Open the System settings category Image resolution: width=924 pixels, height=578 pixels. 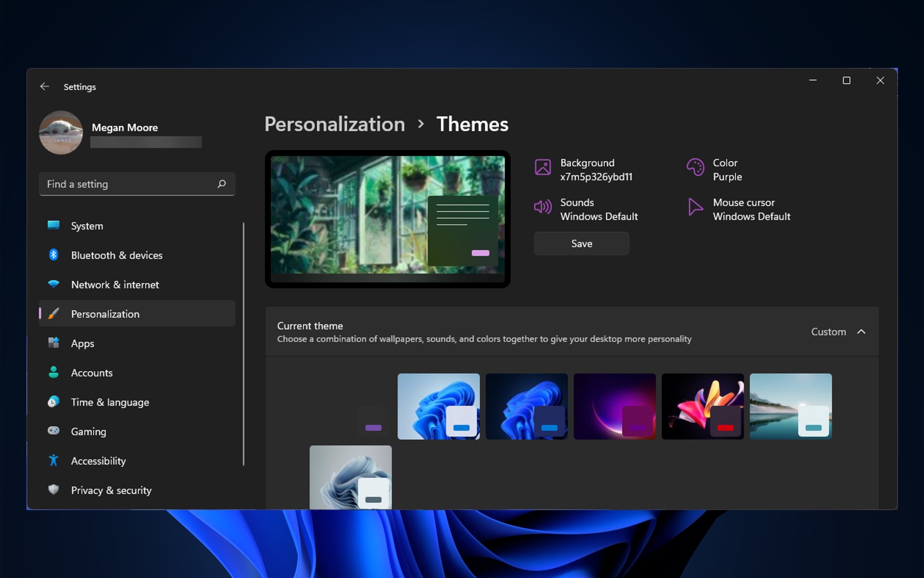pos(87,226)
